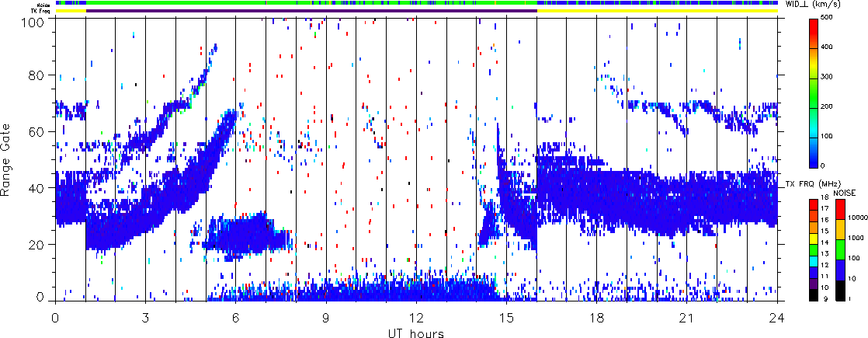Screen dimensions: 868x338
Task: Click the 'UT hours' x-axis title
Action: [x=416, y=333]
